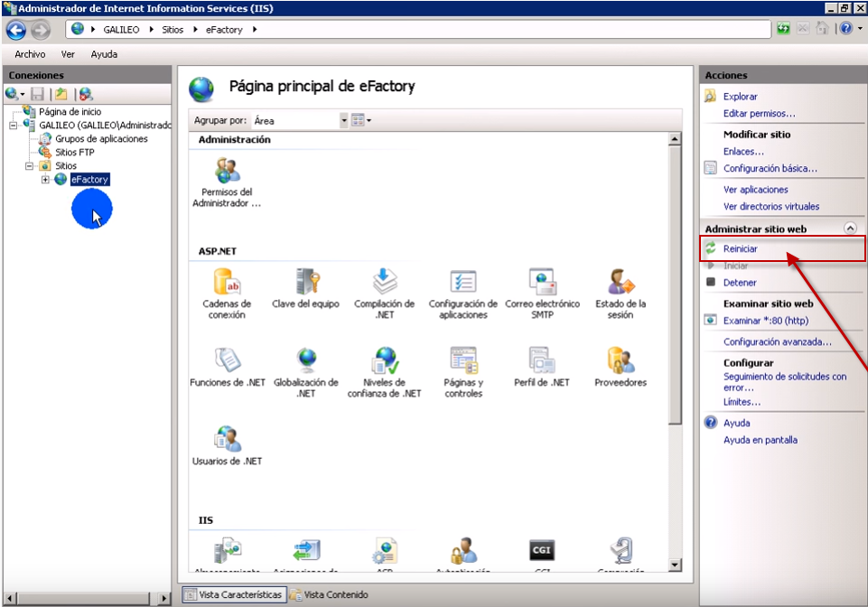Open the Ver menu
The image size is (868, 607).
[x=68, y=54]
